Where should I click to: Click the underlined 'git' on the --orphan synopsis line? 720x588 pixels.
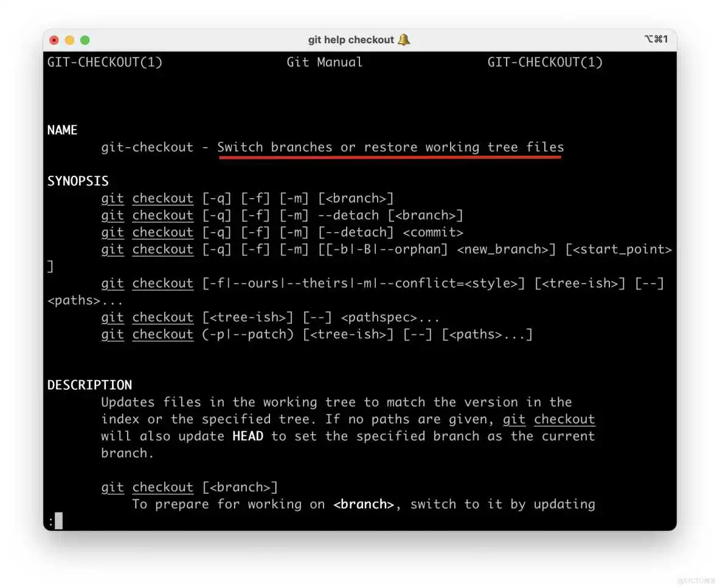pyautogui.click(x=112, y=249)
